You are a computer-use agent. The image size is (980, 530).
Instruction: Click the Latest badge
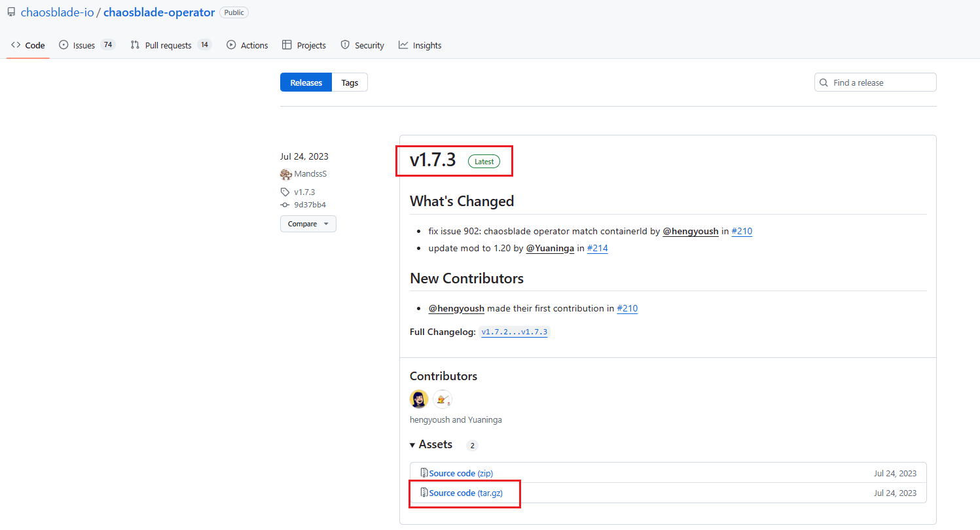click(484, 162)
